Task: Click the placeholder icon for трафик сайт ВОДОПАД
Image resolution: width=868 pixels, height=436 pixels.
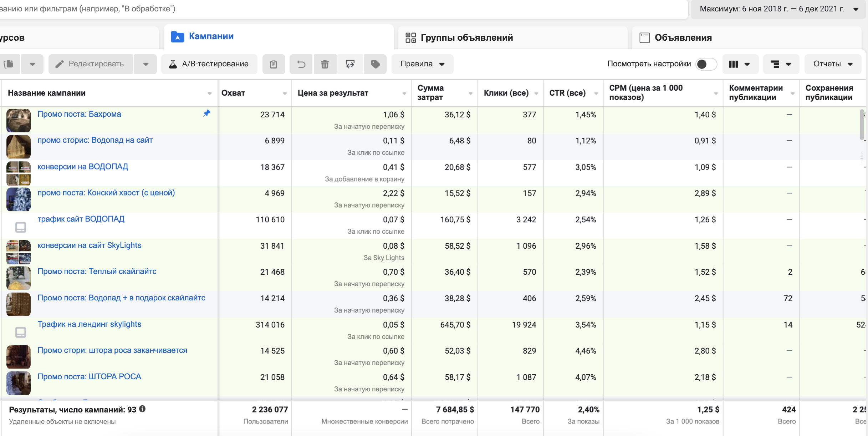Action: (21, 227)
